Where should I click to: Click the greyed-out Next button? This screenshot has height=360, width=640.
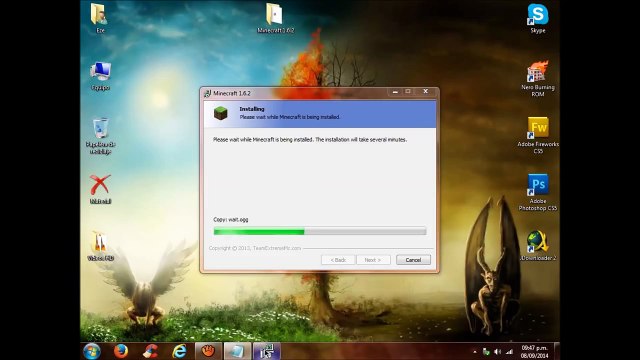point(373,260)
